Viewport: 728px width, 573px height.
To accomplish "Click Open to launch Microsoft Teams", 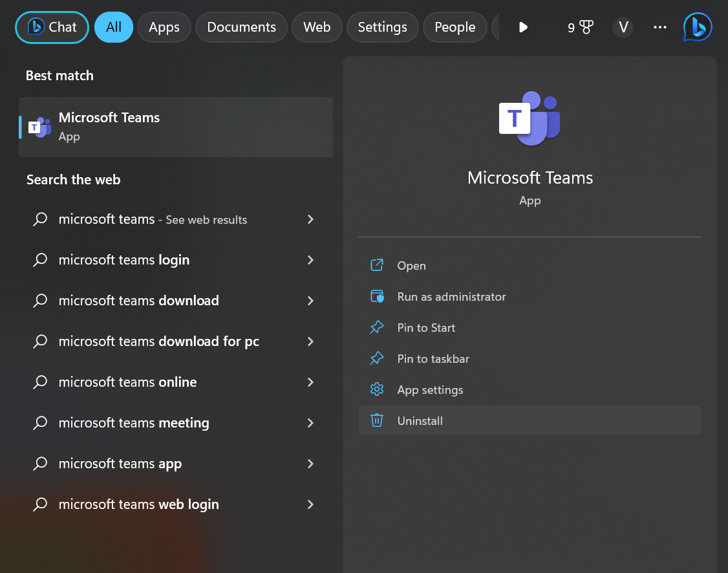I will click(411, 266).
